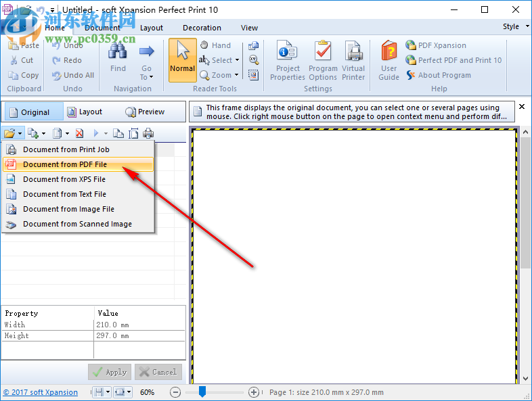
Task: Click the blank document page
Action: tap(354, 256)
